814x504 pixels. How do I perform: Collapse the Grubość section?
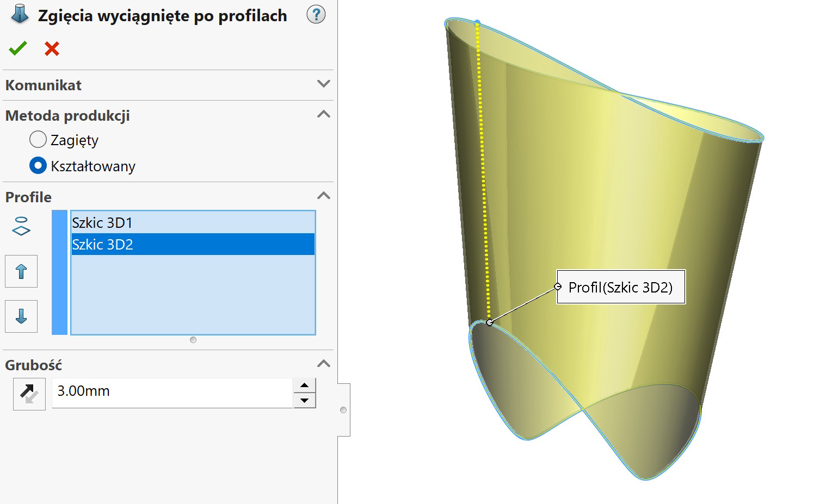(x=323, y=364)
